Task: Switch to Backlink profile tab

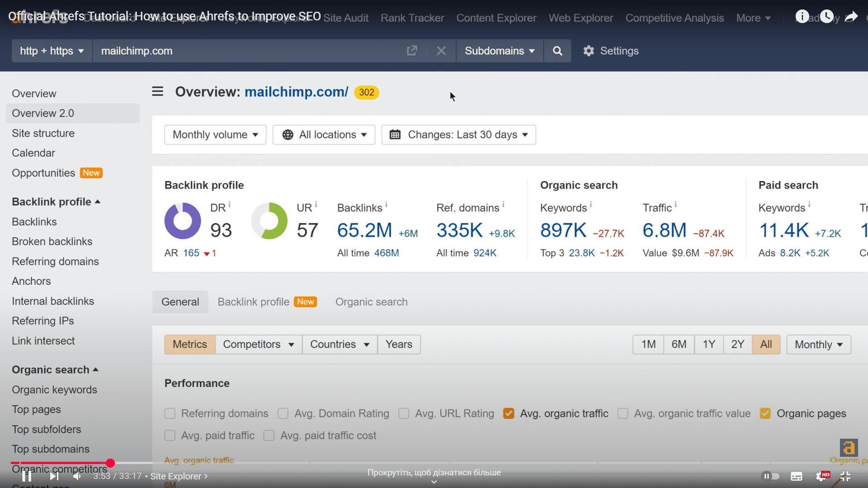Action: [x=267, y=302]
